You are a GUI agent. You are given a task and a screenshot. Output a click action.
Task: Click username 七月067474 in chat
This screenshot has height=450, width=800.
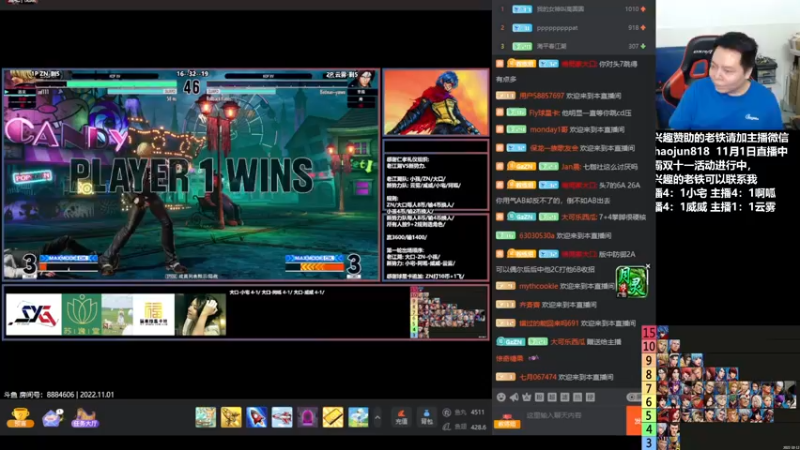538,377
